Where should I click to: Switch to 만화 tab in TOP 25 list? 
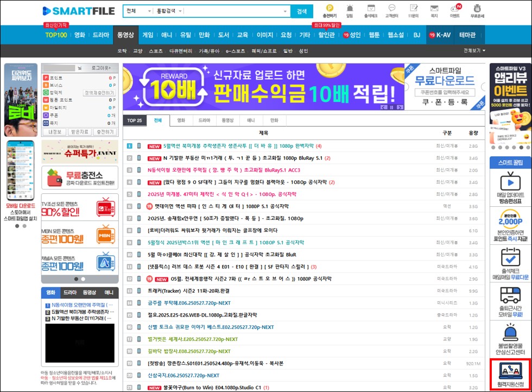pos(274,120)
